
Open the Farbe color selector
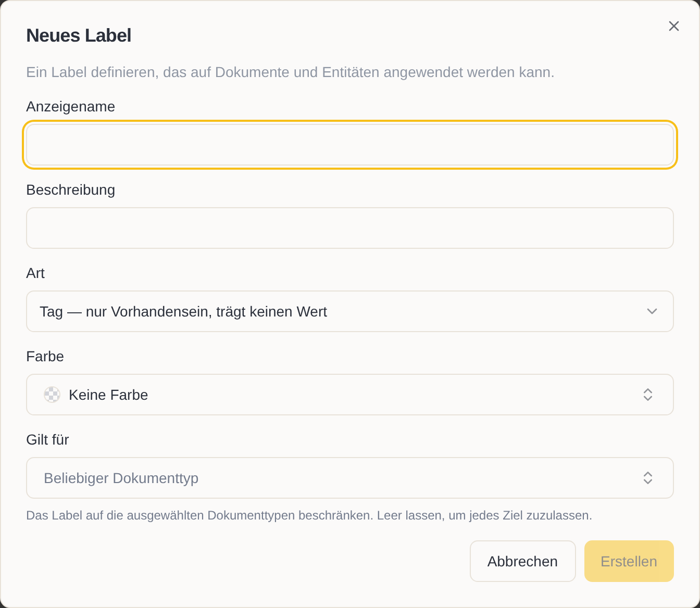pos(350,395)
